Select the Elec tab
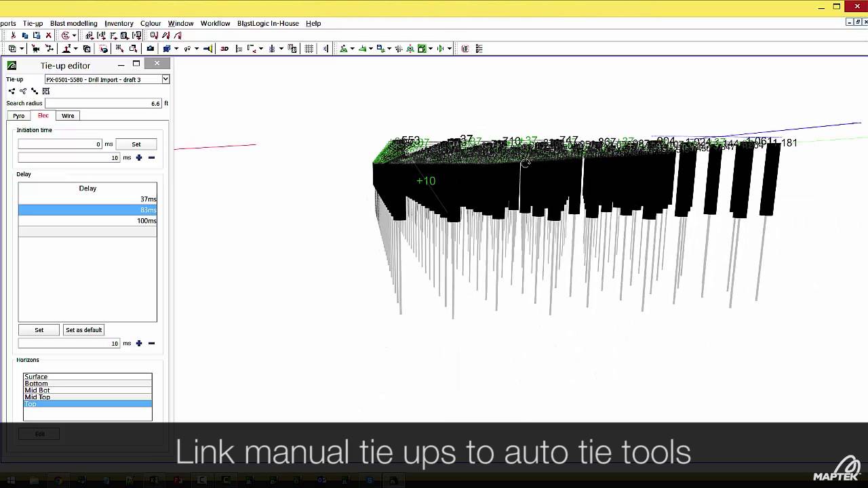 pos(43,115)
